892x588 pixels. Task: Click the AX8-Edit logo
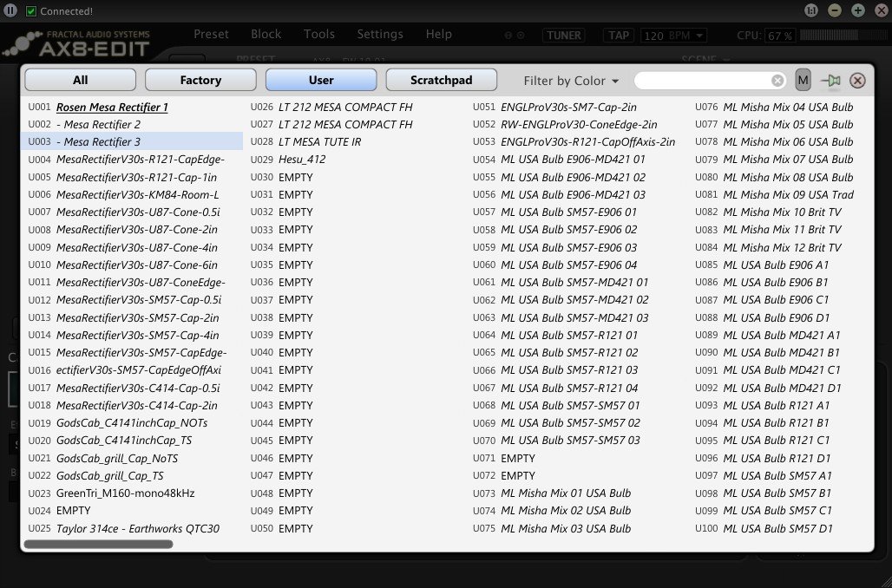click(x=78, y=44)
